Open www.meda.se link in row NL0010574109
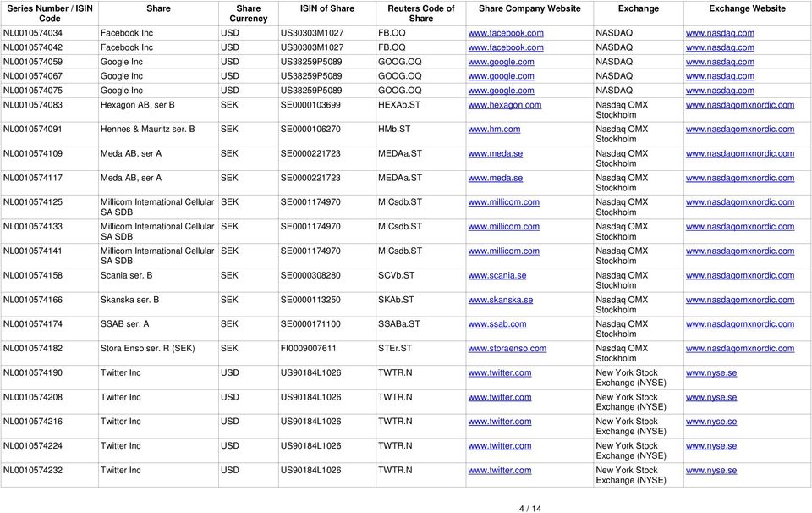 click(495, 154)
